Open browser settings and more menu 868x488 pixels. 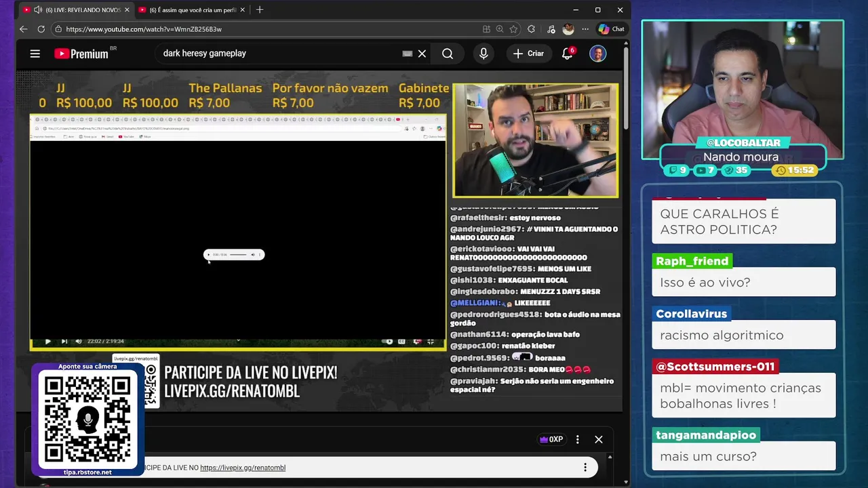click(x=585, y=29)
